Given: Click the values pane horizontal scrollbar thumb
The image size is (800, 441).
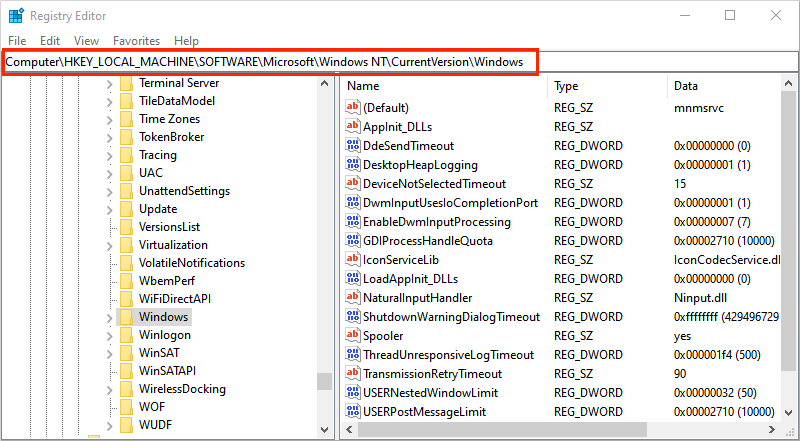Looking at the screenshot, I should tap(503, 429).
